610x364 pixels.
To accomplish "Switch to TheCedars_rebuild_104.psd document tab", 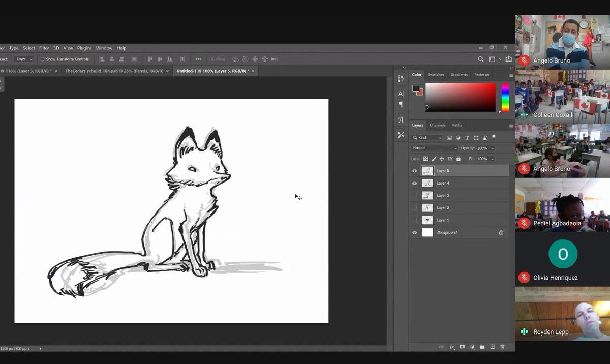I will click(x=114, y=71).
